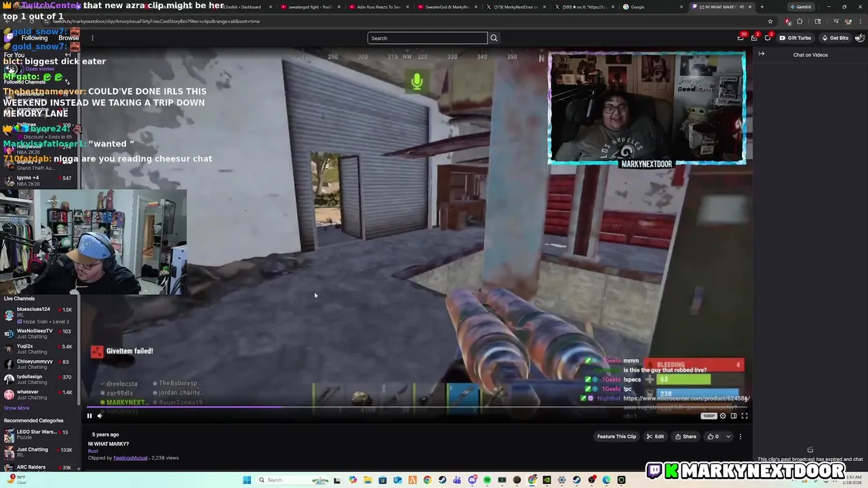Screen dimensions: 868x488
Task: Open the Chrome extensions puzzle icon
Action: point(800,22)
